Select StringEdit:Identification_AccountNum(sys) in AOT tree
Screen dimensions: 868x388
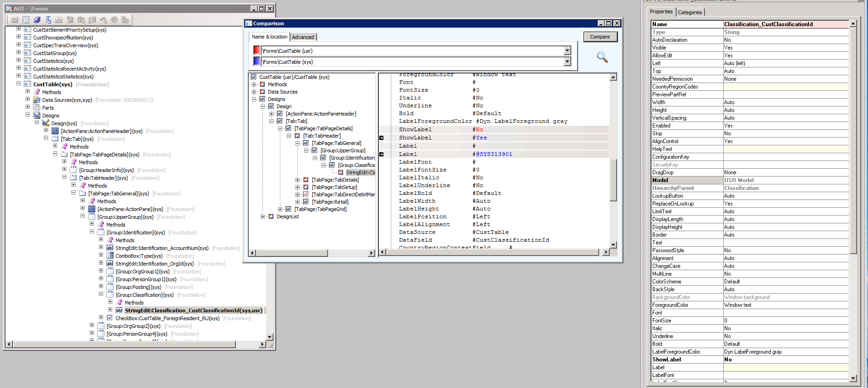tap(162, 248)
